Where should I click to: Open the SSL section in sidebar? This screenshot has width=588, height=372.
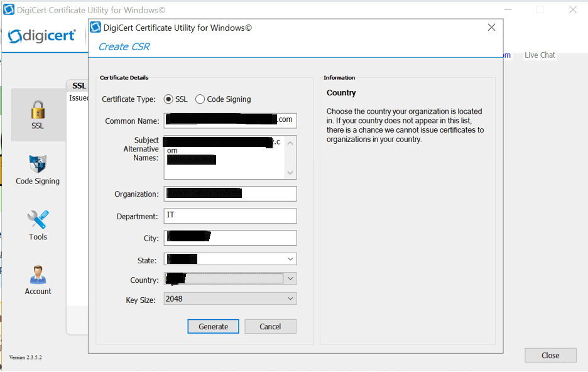(38, 115)
